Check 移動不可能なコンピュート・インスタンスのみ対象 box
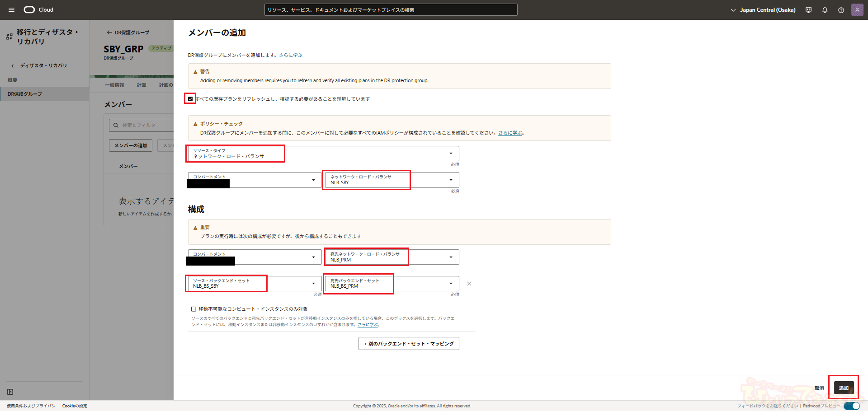 193,309
